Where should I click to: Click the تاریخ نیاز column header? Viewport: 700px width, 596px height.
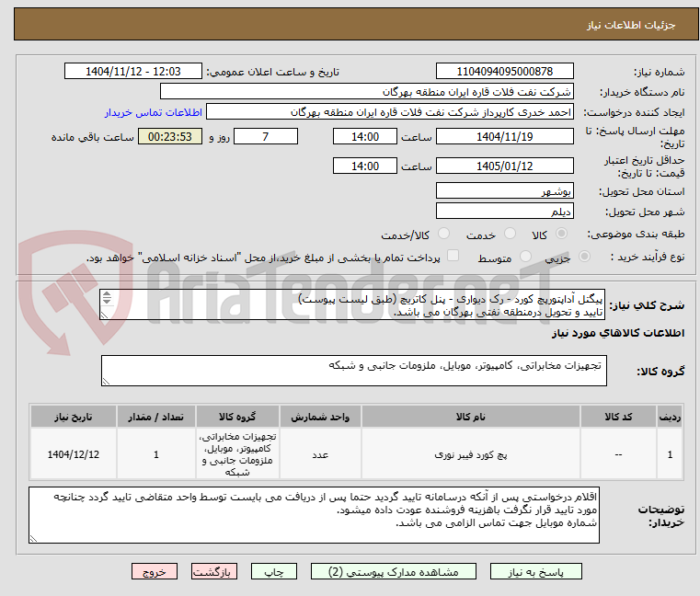pos(74,417)
